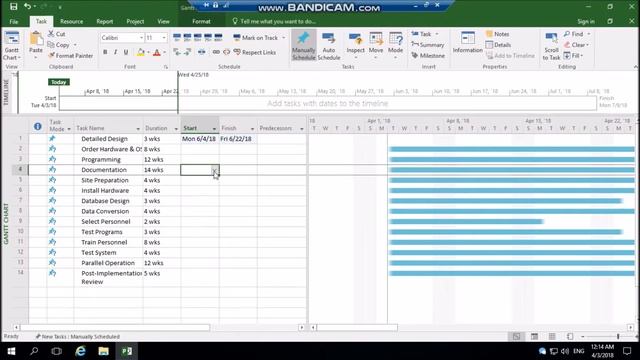Click the Copy icon

click(x=51, y=45)
